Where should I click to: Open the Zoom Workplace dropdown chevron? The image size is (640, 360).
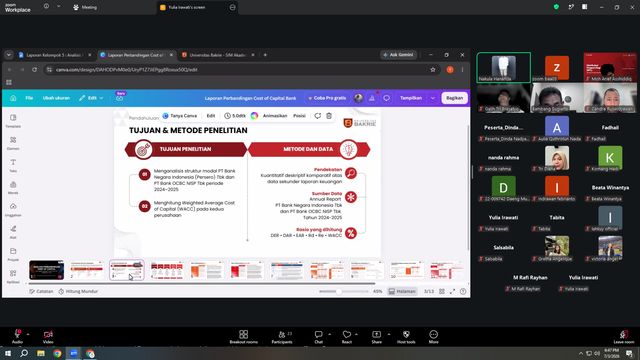click(58, 7)
